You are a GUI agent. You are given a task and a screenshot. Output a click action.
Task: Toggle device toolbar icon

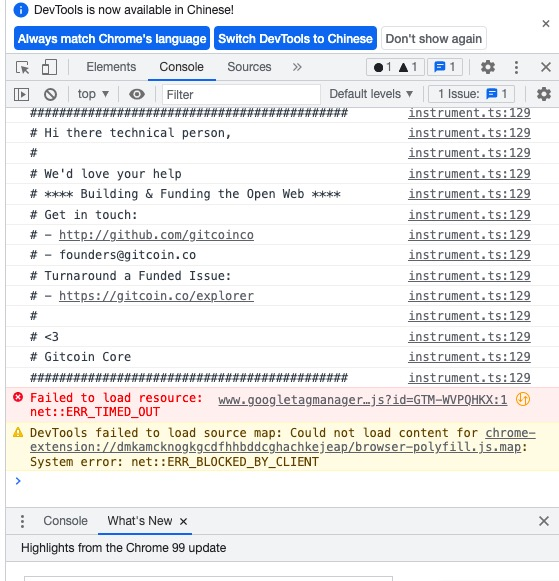coord(49,67)
